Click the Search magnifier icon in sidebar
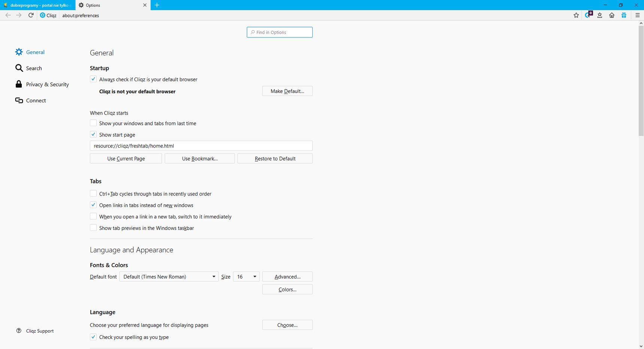The image size is (644, 349). [x=19, y=68]
